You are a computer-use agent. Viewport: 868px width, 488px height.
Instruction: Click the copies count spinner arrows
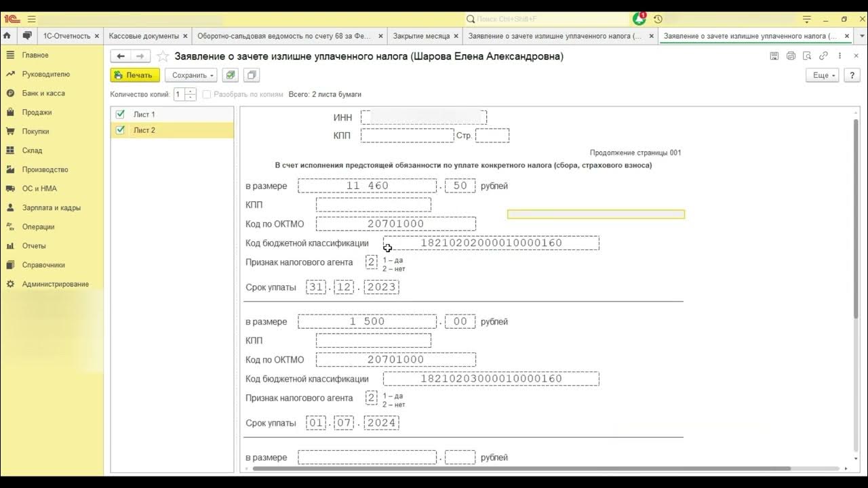(191, 94)
